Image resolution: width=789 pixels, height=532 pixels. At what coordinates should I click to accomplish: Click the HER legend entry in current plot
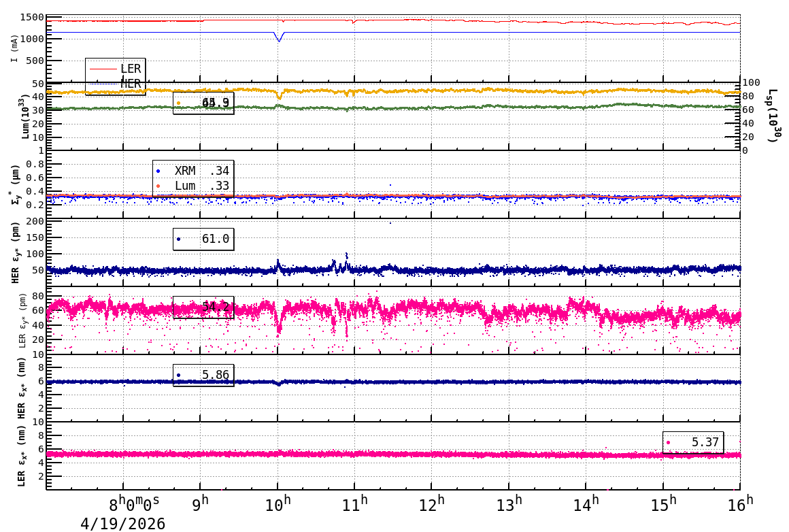tap(116, 84)
